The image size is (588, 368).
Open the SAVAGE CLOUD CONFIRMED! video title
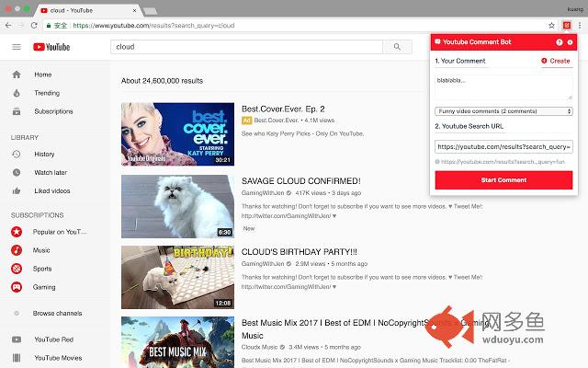point(301,181)
